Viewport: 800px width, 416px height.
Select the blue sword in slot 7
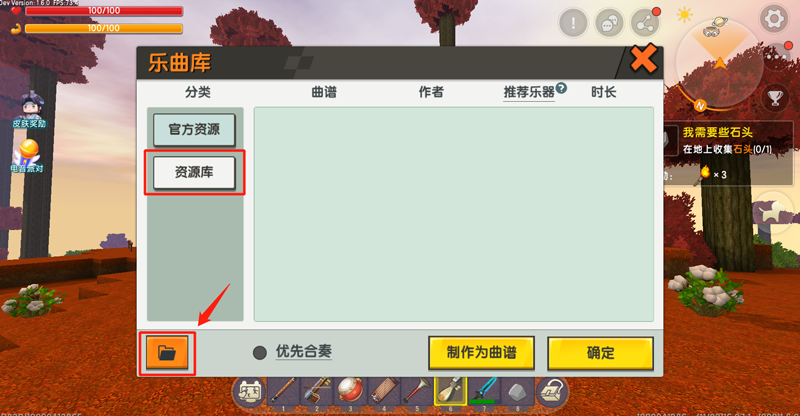(484, 392)
